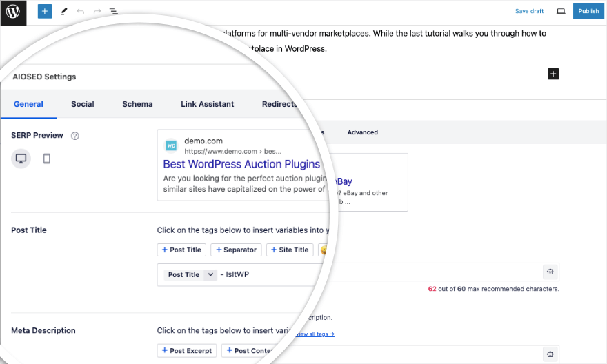Open the Link Assistant tab
The width and height of the screenshot is (607, 364).
click(x=207, y=104)
